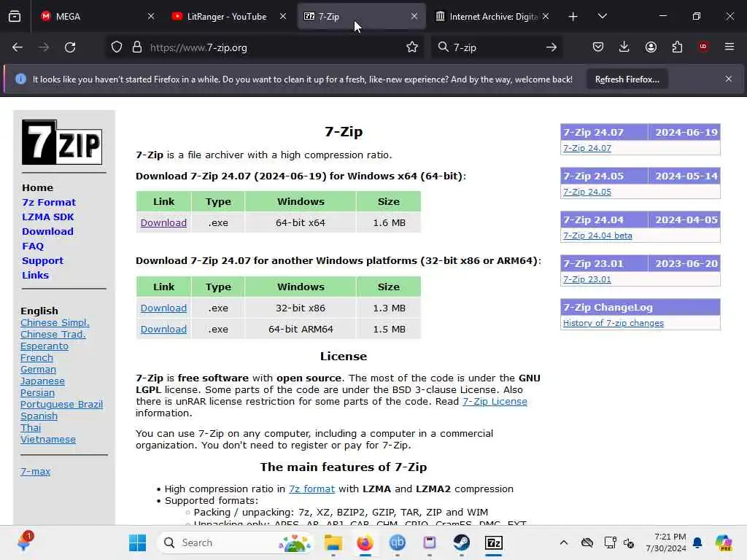Switch language to Chinese Simpl.
The image size is (747, 560).
click(x=55, y=323)
